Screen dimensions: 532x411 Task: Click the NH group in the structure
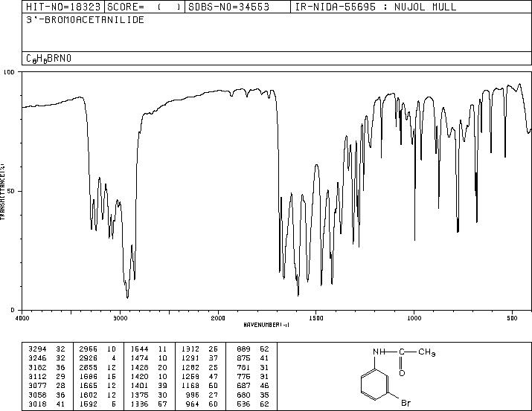[379, 352]
